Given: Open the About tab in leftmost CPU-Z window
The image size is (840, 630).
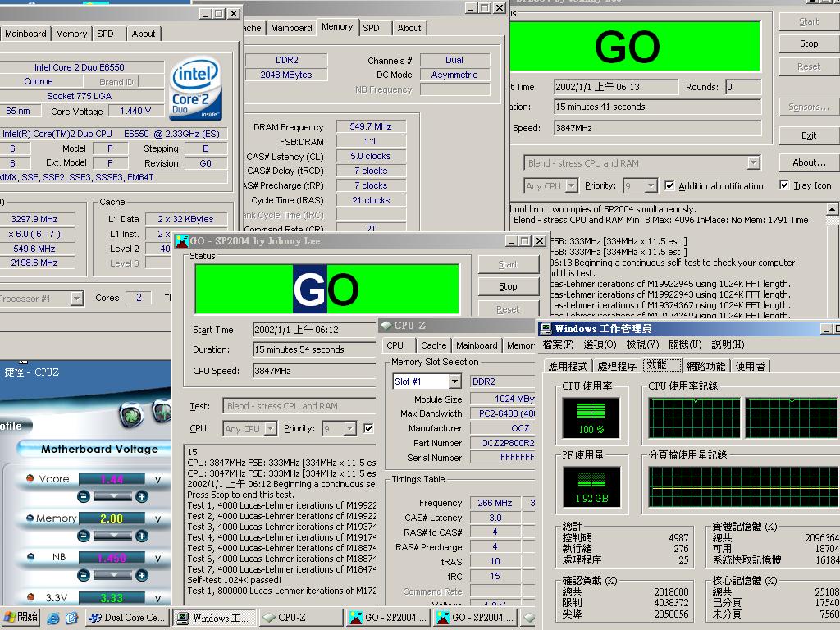Looking at the screenshot, I should (x=144, y=34).
